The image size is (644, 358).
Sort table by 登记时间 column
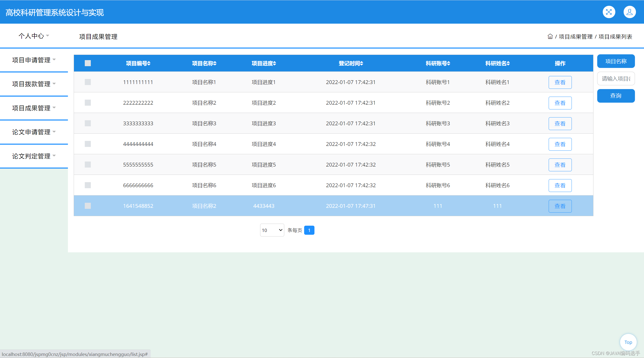click(x=361, y=63)
